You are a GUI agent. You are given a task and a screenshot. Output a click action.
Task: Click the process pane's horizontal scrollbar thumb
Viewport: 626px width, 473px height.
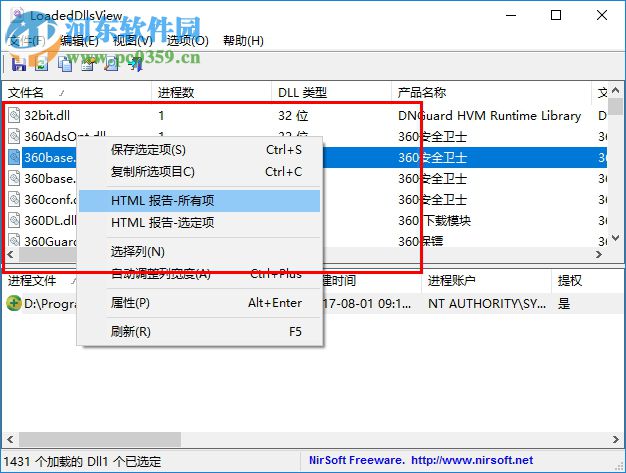[x=100, y=439]
